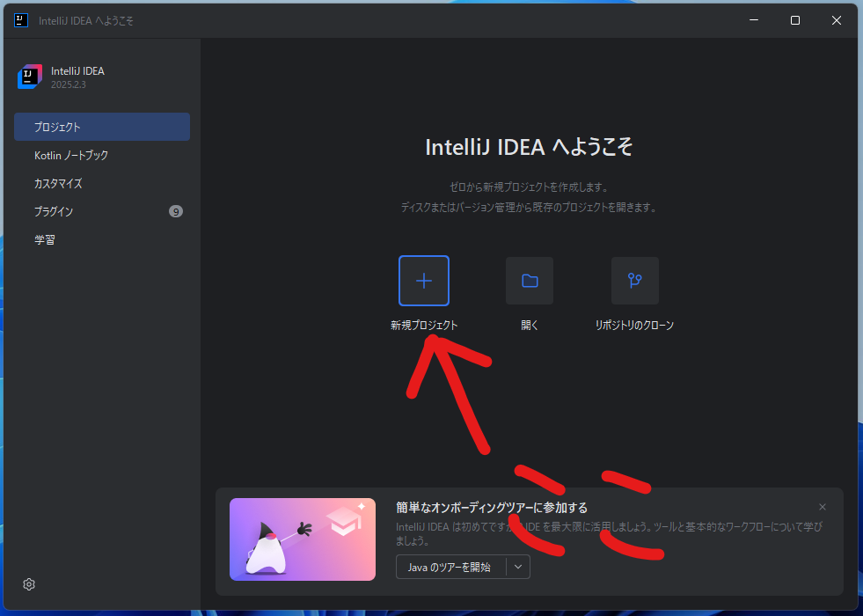This screenshot has height=616, width=863.
Task: Click 開く to open an existing project
Action: click(529, 325)
